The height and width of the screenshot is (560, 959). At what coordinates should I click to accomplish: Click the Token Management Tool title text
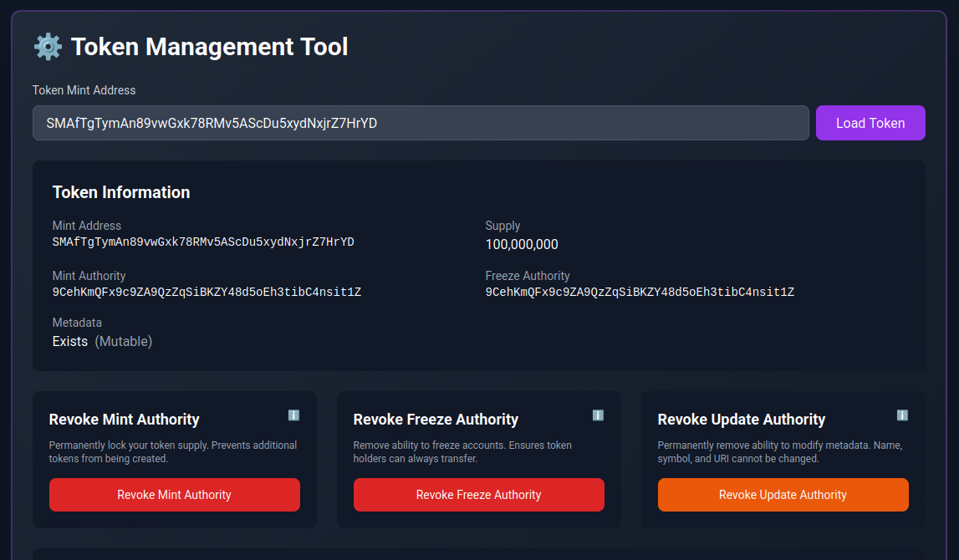point(209,47)
